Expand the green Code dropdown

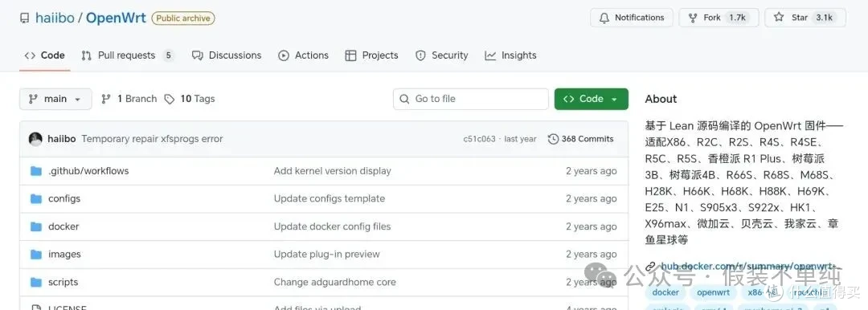pos(592,99)
